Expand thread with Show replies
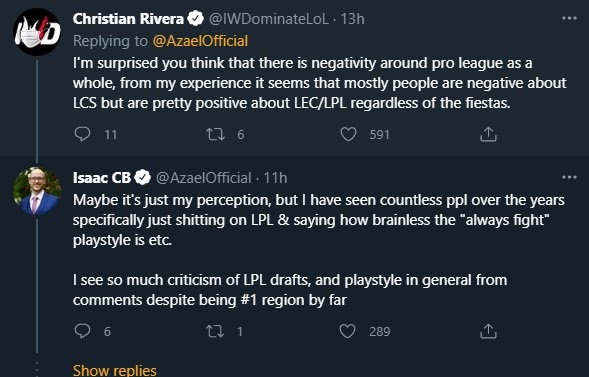This screenshot has height=377, width=589. [x=115, y=370]
